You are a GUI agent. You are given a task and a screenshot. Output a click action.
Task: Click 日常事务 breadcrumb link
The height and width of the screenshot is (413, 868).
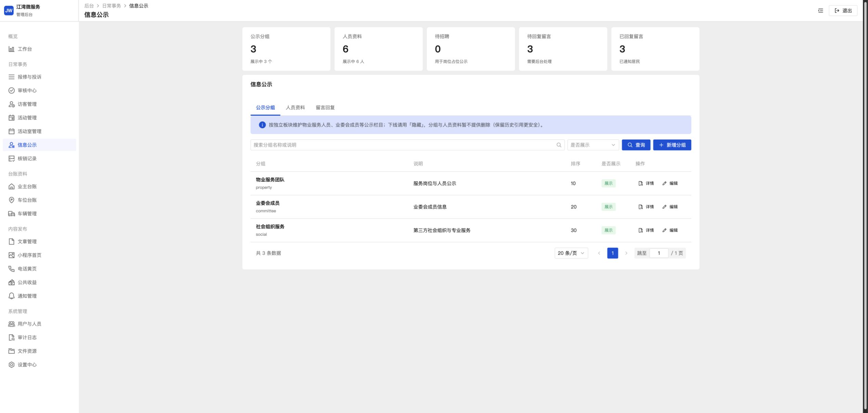tap(112, 6)
